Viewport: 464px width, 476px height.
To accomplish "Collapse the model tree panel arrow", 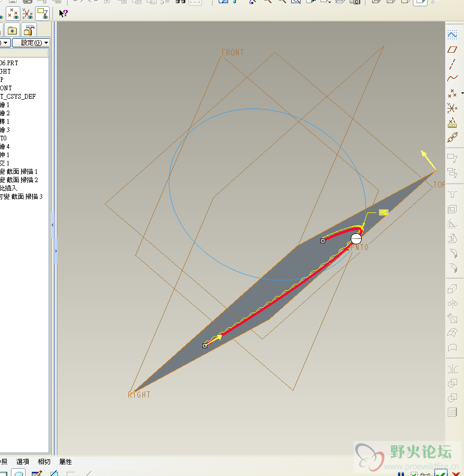I will (53, 225).
